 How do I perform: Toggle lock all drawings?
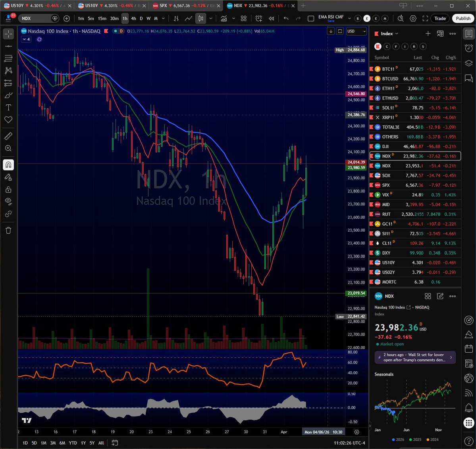[x=8, y=190]
